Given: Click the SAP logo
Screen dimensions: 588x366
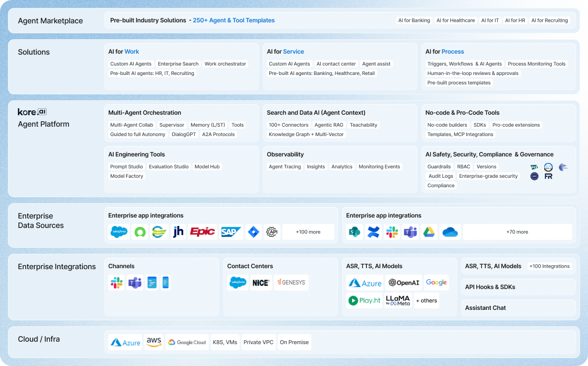Looking at the screenshot, I should [x=231, y=232].
